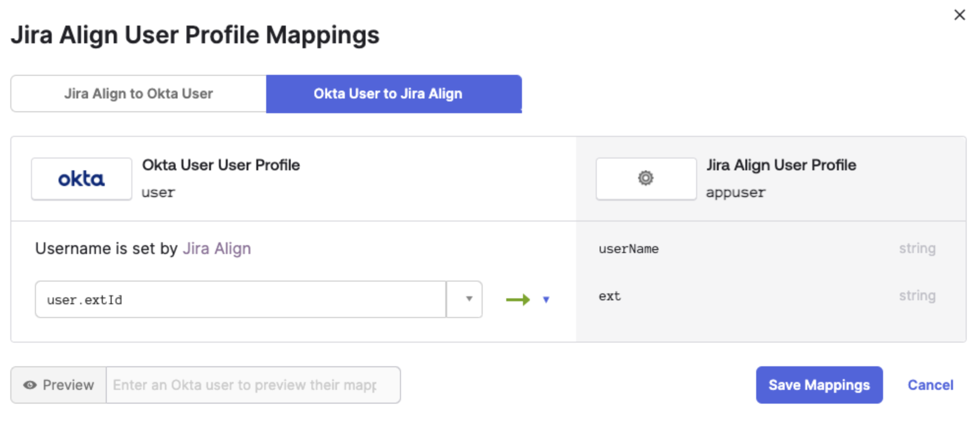Click the eye icon in Preview
Screen dimensions: 980x446
point(30,385)
